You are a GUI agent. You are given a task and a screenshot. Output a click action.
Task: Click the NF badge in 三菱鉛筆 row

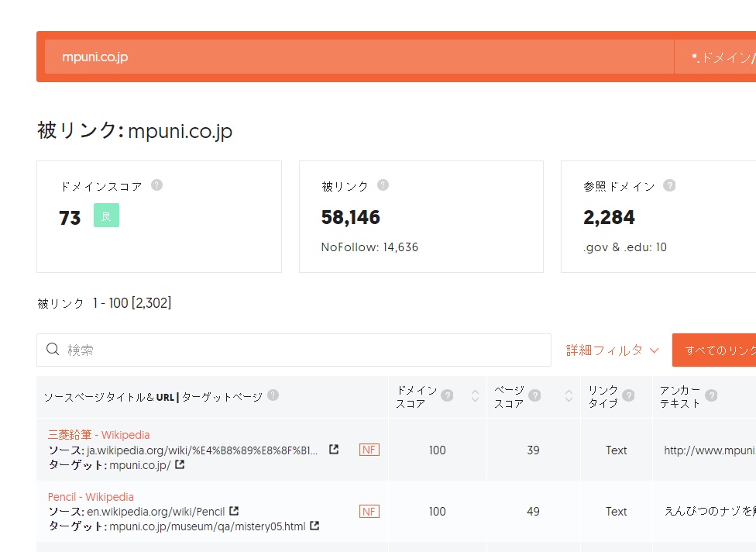pyautogui.click(x=369, y=450)
